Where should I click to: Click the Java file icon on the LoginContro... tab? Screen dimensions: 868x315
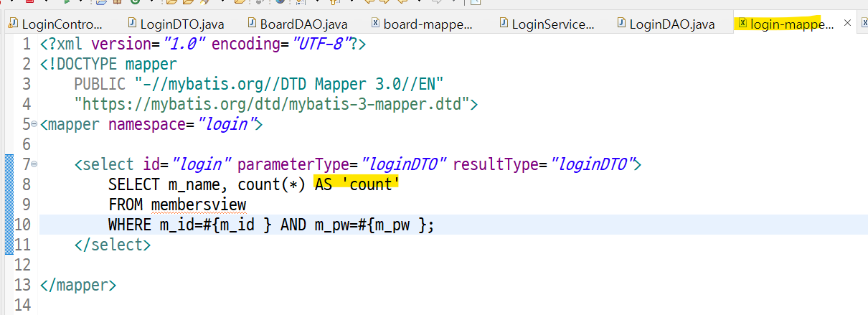click(14, 24)
